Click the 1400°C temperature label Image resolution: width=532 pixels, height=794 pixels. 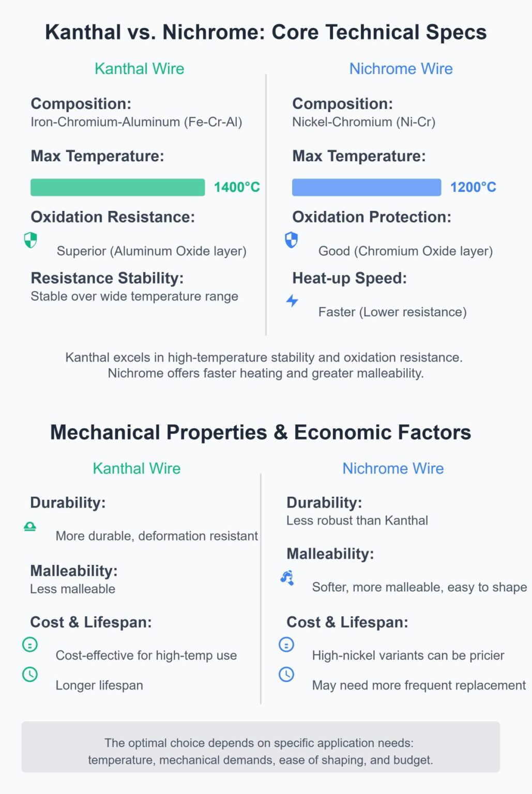237,187
